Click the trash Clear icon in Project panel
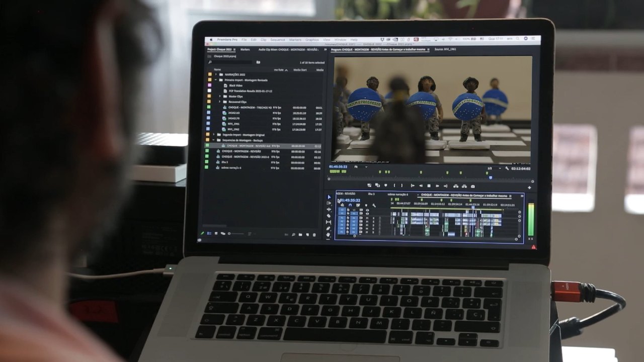The height and width of the screenshot is (362, 644). [314, 234]
